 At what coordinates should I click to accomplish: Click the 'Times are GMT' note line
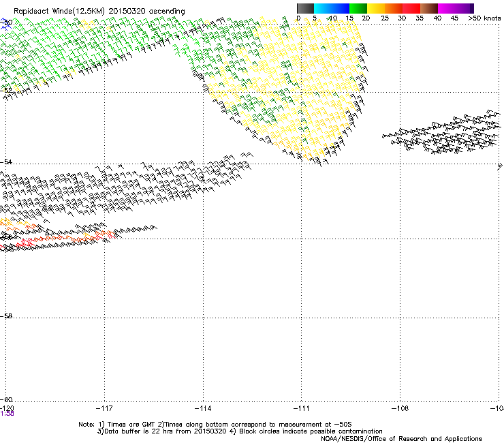click(215, 425)
